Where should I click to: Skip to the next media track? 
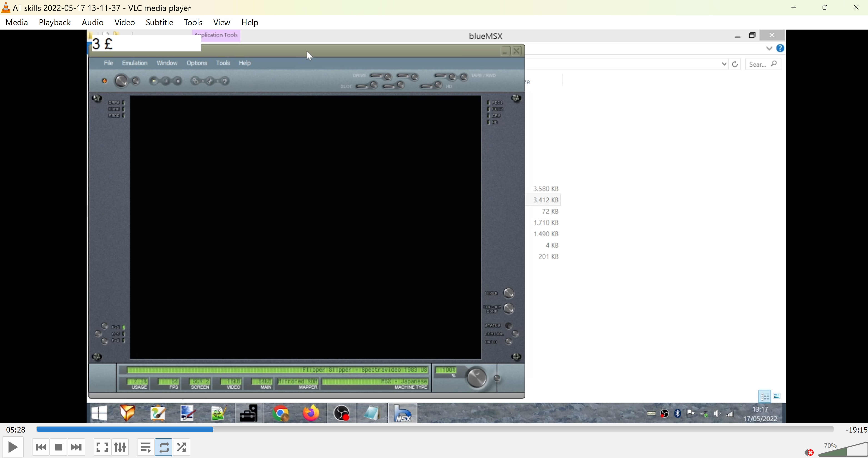pos(76,447)
